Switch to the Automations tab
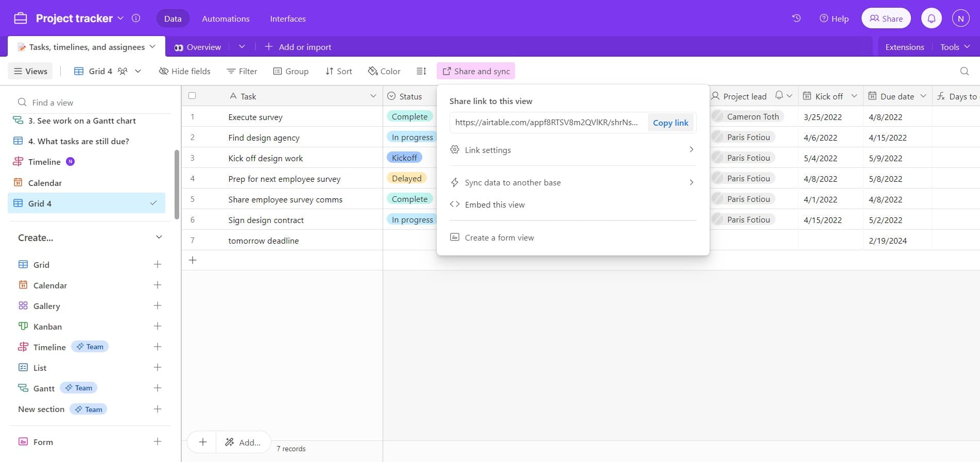The width and height of the screenshot is (980, 462). (x=226, y=19)
